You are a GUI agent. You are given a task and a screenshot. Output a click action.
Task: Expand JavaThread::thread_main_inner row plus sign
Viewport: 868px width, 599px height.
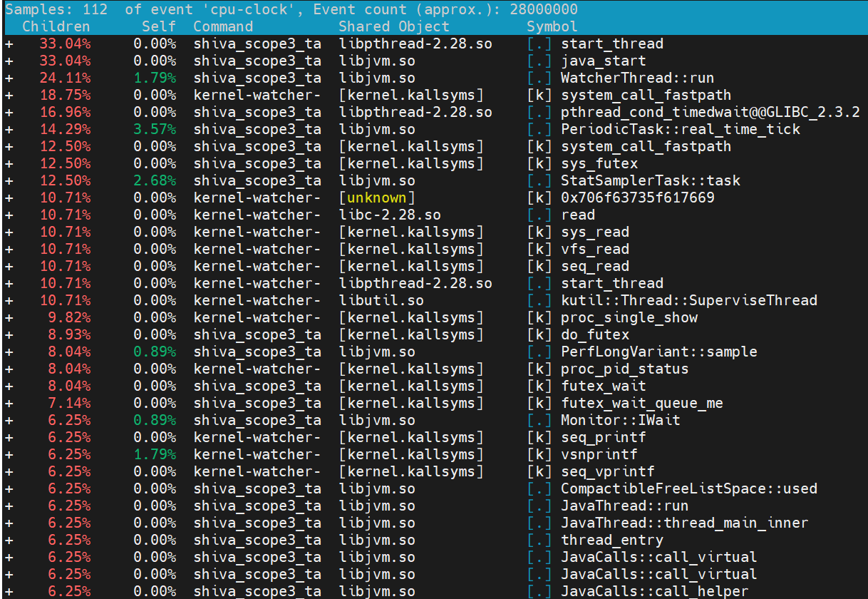[9, 523]
